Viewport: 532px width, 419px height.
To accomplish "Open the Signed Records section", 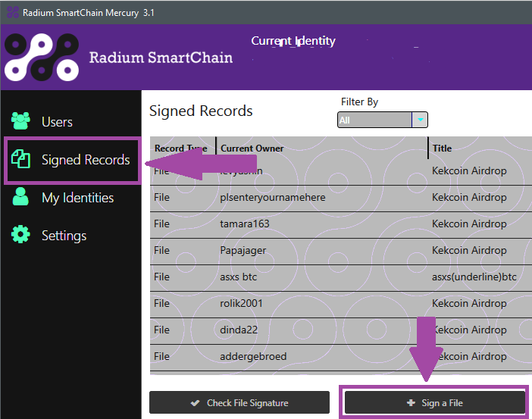I will [73, 160].
